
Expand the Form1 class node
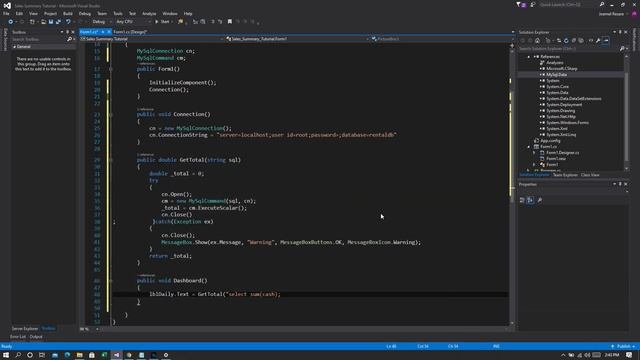tap(534, 164)
